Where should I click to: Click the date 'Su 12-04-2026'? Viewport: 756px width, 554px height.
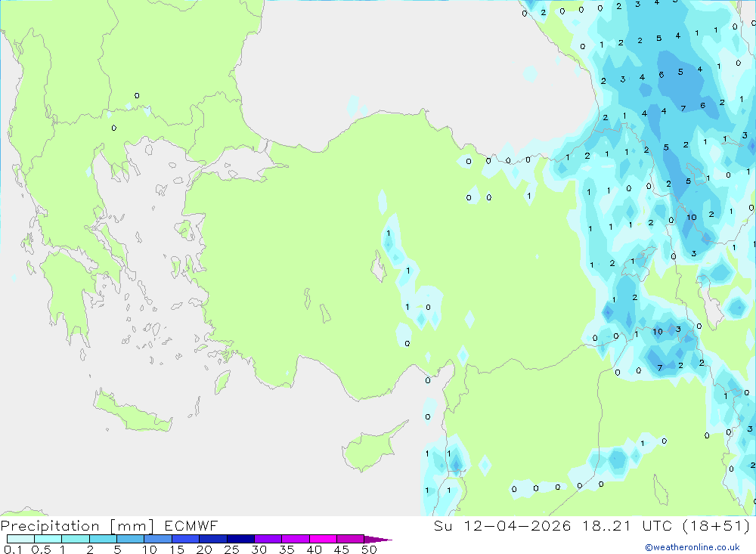[x=502, y=525]
